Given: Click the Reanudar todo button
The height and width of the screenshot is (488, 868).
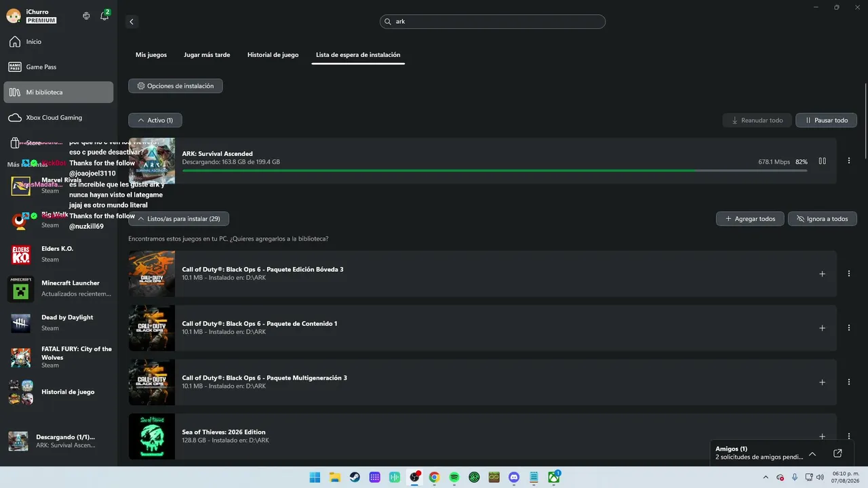Looking at the screenshot, I should point(757,121).
